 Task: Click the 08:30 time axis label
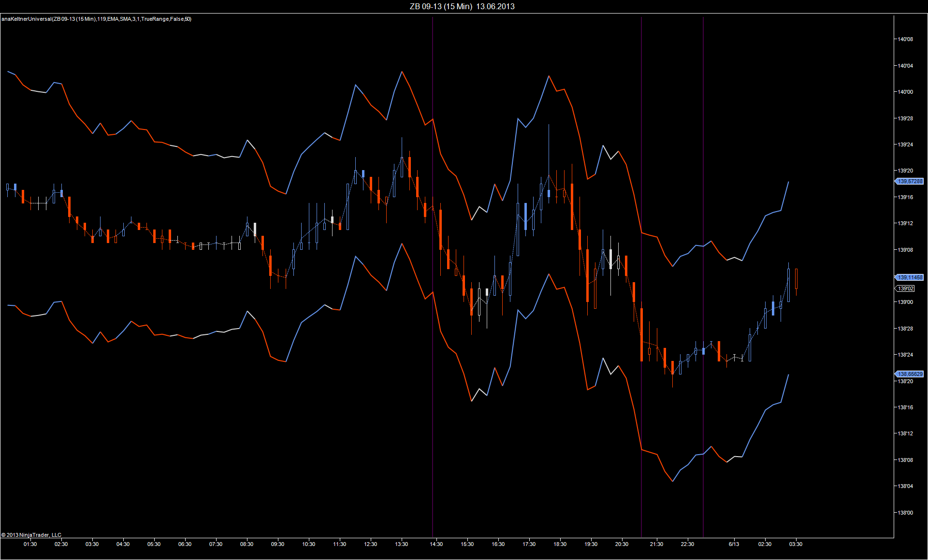(246, 544)
